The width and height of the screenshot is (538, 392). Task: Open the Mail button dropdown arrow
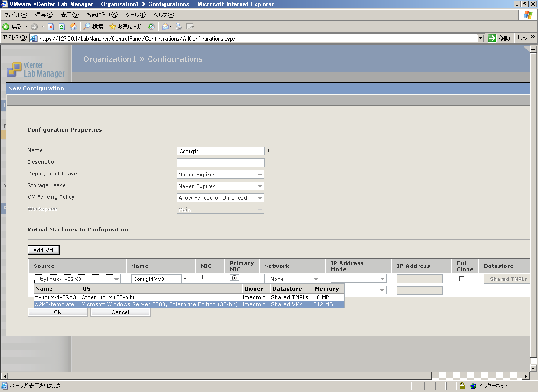click(170, 27)
